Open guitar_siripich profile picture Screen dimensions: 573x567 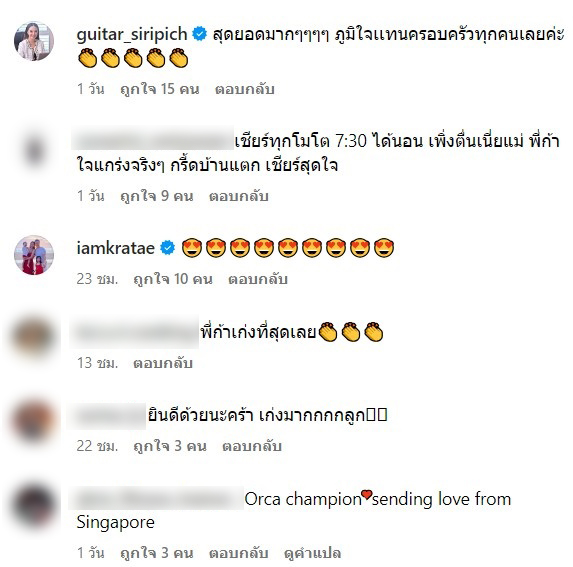[34, 41]
